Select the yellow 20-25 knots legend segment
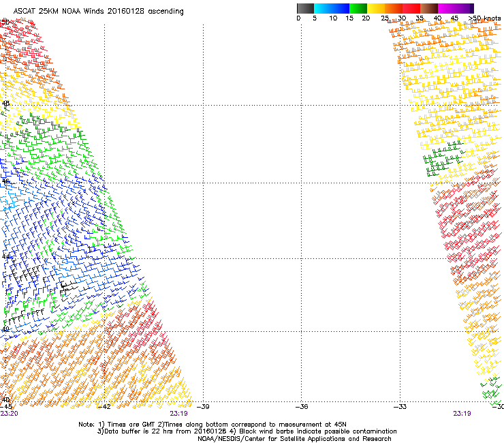This screenshot has height=443, width=504. [x=376, y=8]
